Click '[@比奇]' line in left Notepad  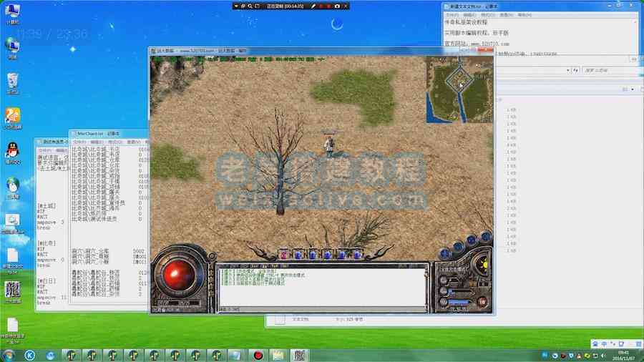click(47, 243)
